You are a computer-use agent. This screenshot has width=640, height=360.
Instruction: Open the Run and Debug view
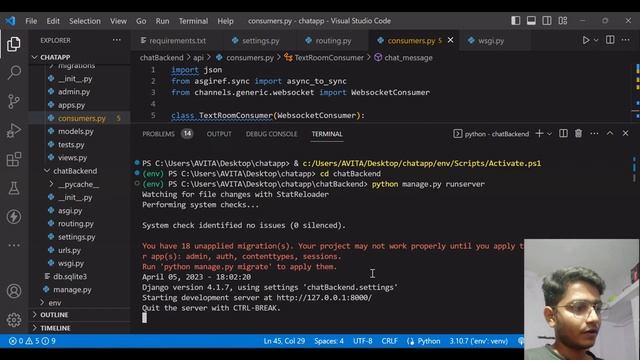14,130
